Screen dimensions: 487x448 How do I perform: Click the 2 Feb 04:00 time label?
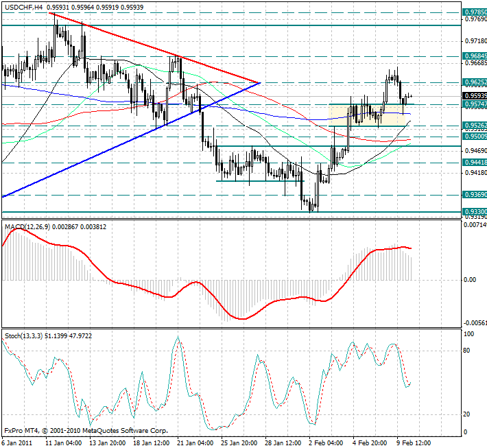tap(326, 443)
